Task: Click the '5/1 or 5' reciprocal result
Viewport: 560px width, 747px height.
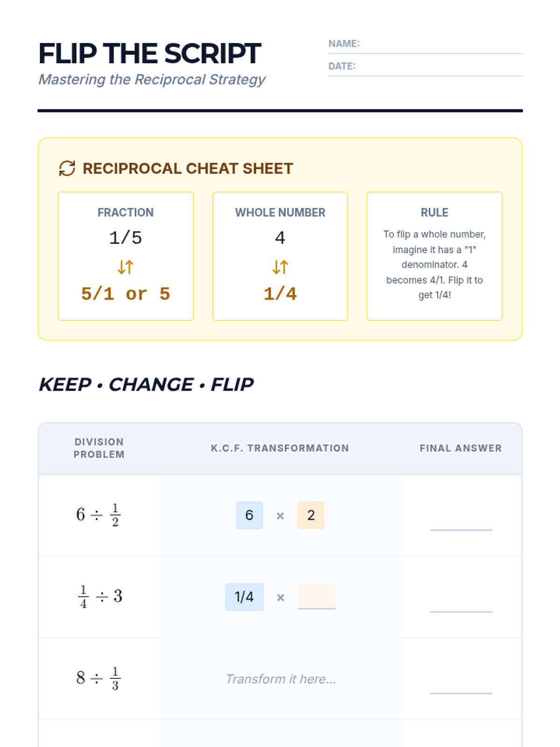Action: 126,294
